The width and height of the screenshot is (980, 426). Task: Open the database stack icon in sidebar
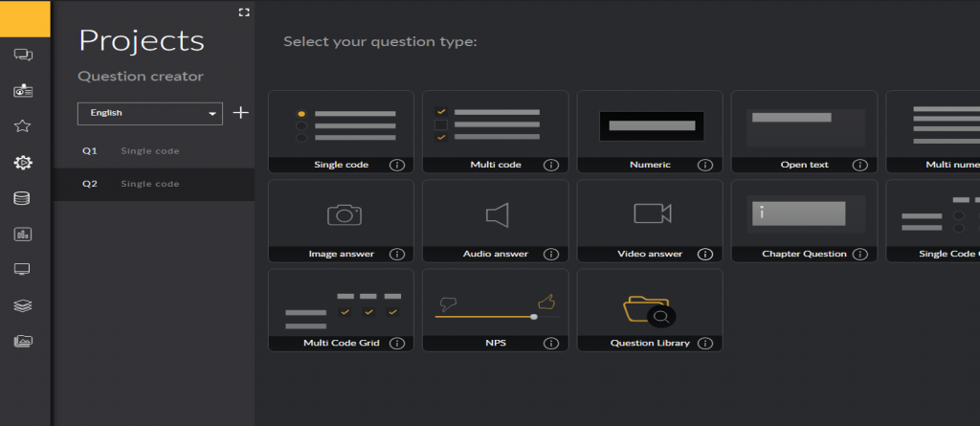coord(22,198)
